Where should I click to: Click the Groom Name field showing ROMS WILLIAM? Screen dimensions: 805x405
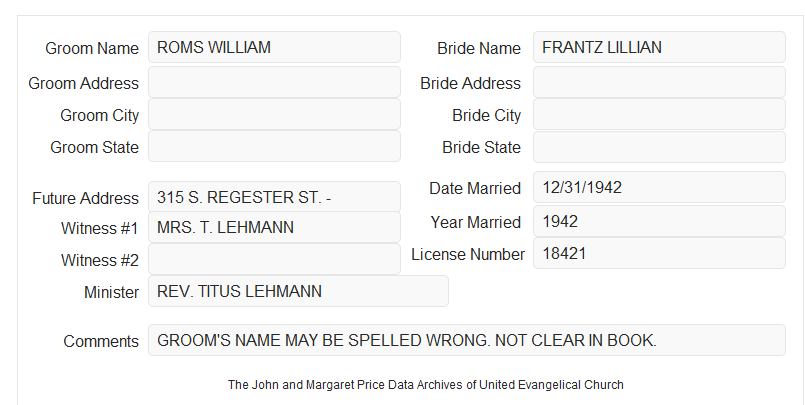(x=274, y=47)
